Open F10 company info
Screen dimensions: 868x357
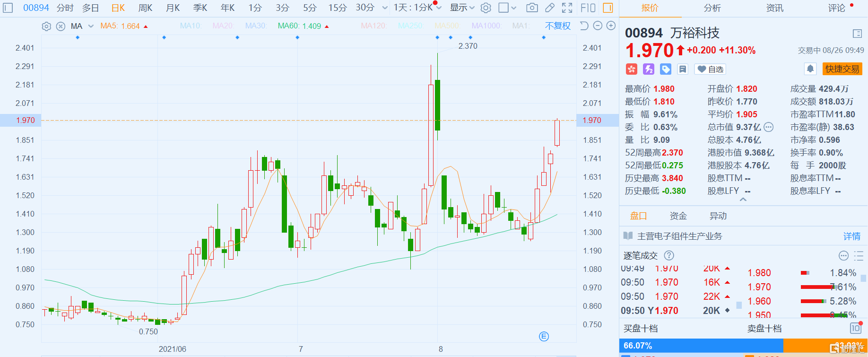(x=588, y=8)
